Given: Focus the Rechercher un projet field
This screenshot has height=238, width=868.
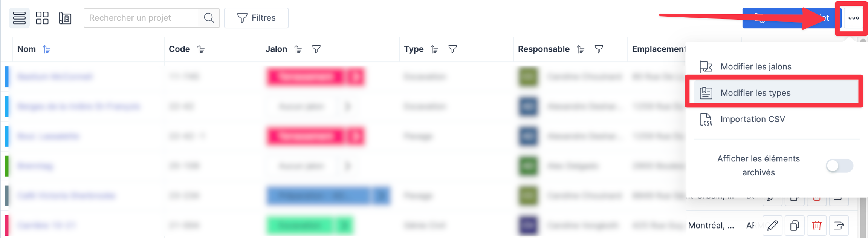Looking at the screenshot, I should 141,18.
